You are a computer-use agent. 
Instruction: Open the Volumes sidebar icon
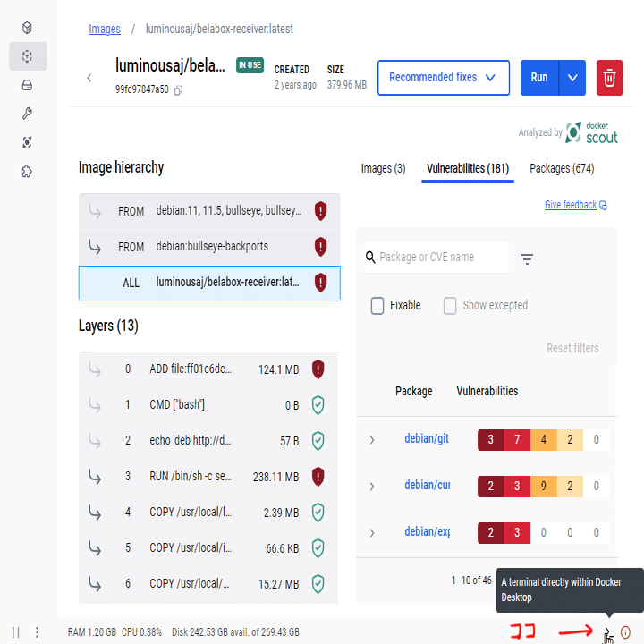(27, 85)
